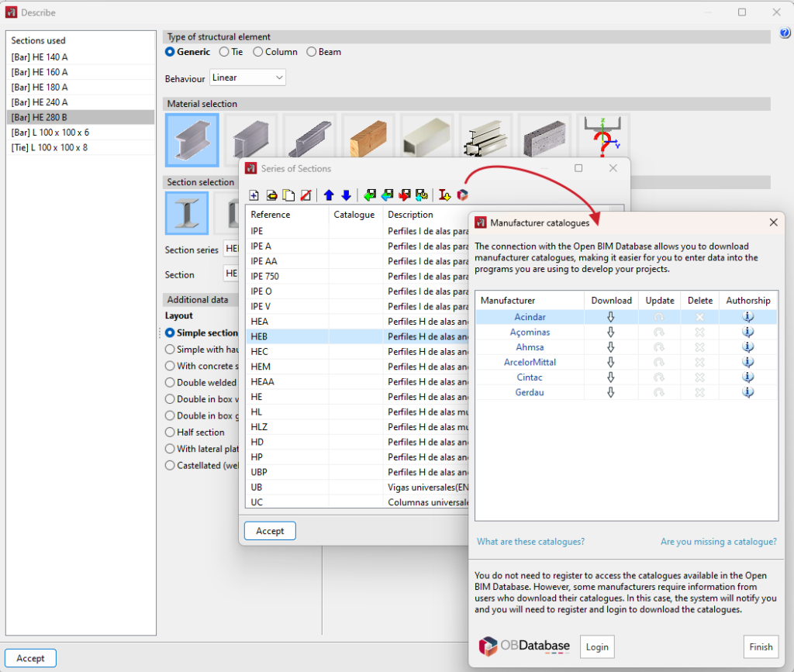The image size is (794, 672).
Task: Add a new series with the plus-page icon
Action: tap(254, 195)
